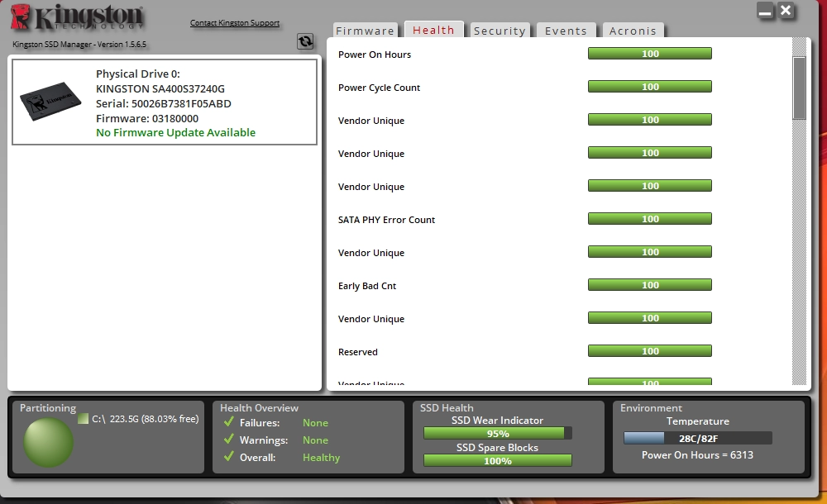Click the partition pie chart
Viewport: 827px width, 504px height.
pyautogui.click(x=48, y=442)
